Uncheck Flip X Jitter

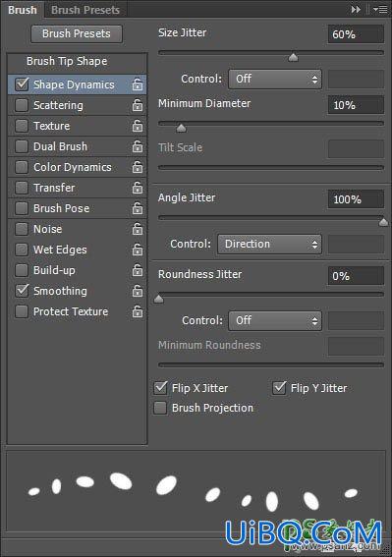coord(160,388)
